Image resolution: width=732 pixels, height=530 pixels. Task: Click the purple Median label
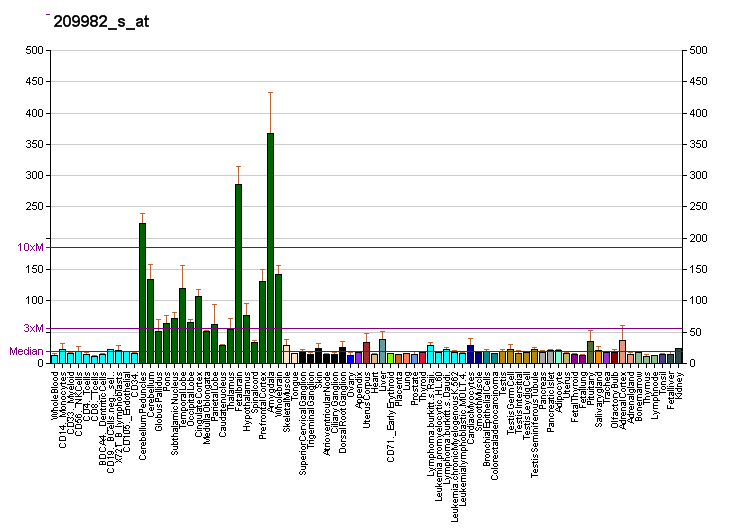click(x=26, y=351)
